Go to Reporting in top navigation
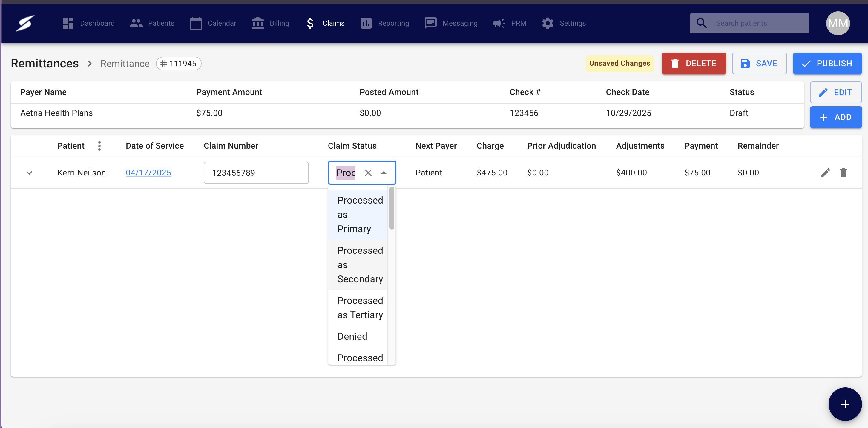Screen dimensions: 868x428 tap(384, 23)
